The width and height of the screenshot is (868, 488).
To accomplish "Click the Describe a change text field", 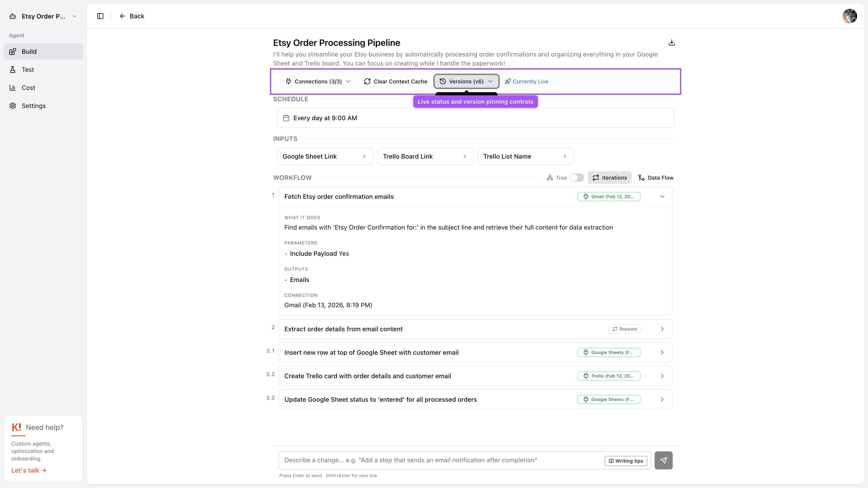I will [438, 460].
